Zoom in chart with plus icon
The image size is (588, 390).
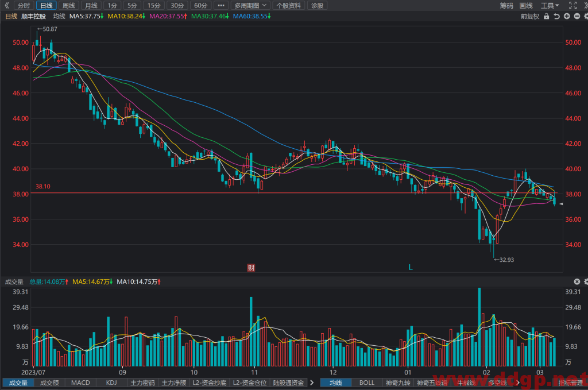(x=567, y=16)
